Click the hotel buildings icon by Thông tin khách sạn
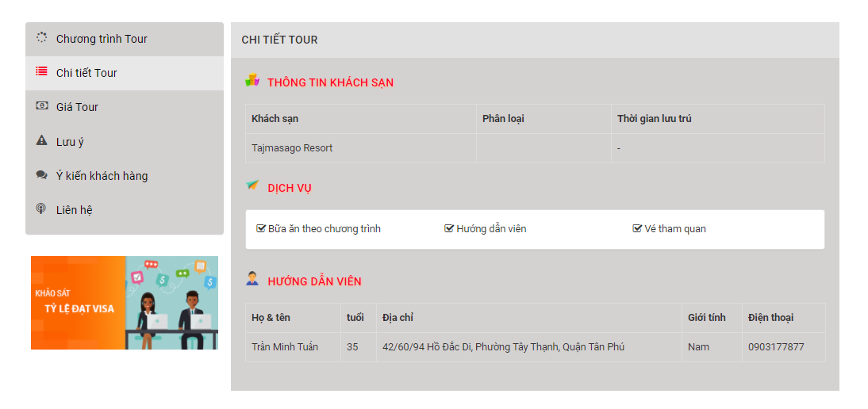 [252, 80]
